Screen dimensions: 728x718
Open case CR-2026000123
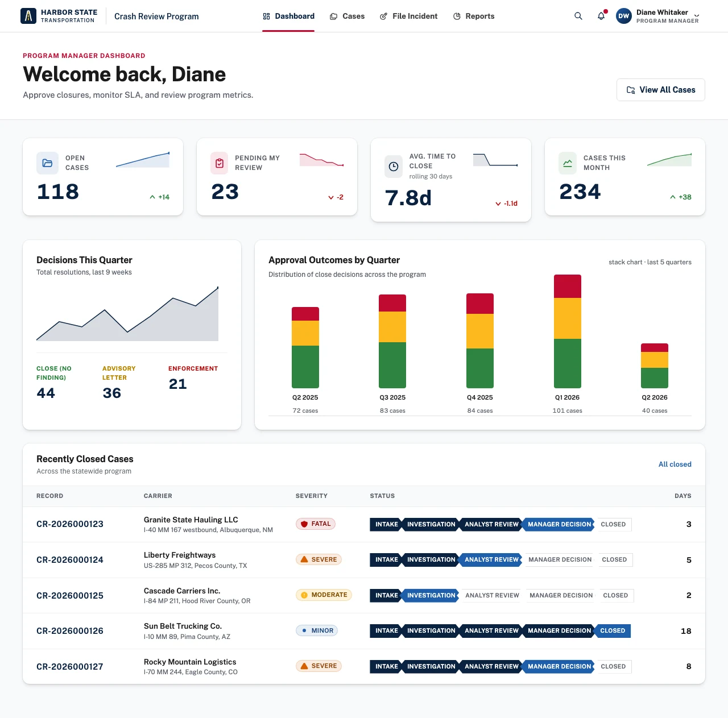pyautogui.click(x=70, y=524)
